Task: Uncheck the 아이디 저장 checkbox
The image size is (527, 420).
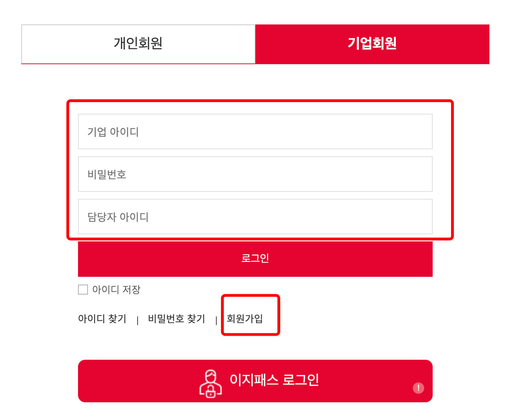Action: pos(83,290)
